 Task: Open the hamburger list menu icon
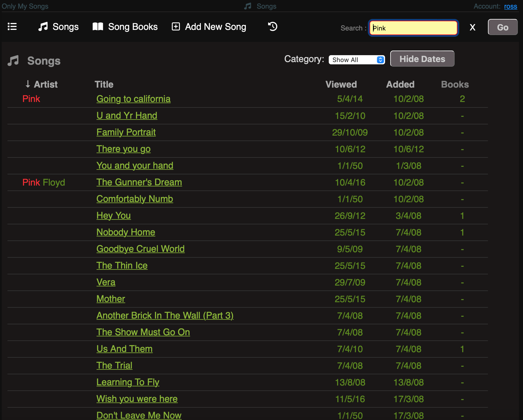(12, 27)
